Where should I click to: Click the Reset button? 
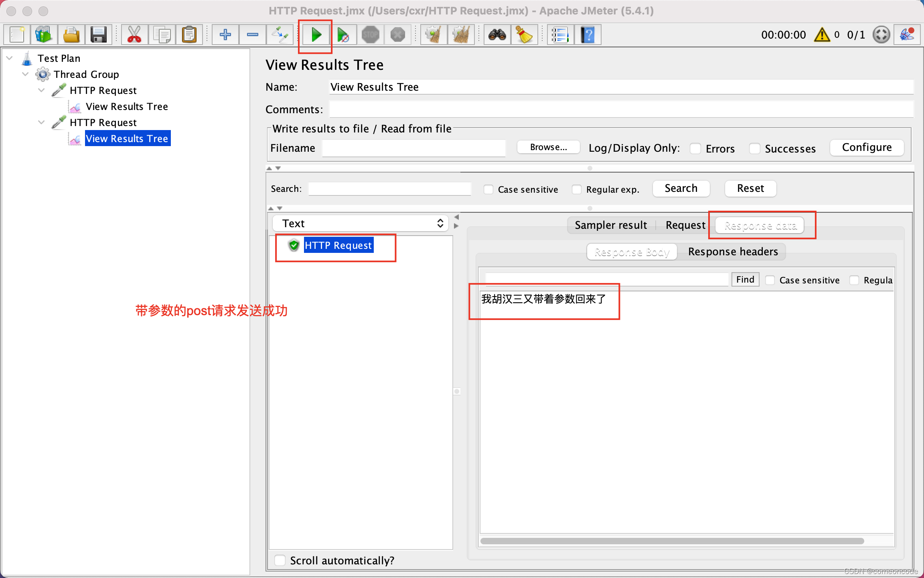tap(750, 188)
